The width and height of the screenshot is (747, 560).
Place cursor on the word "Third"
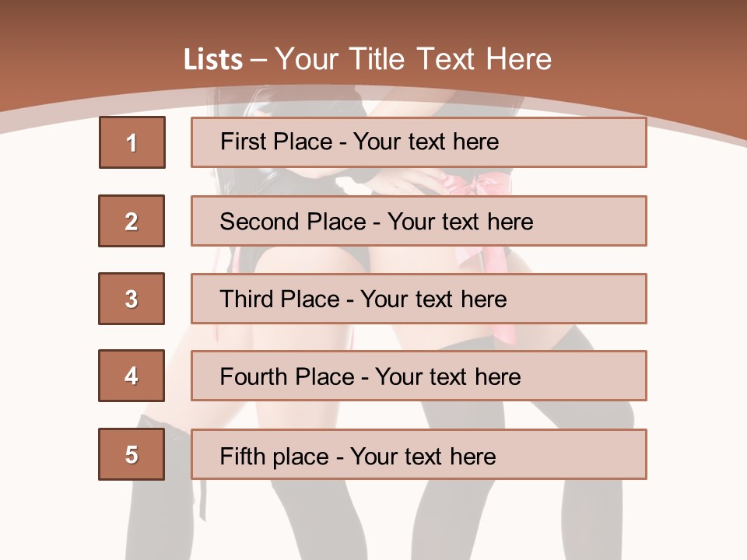click(x=247, y=299)
